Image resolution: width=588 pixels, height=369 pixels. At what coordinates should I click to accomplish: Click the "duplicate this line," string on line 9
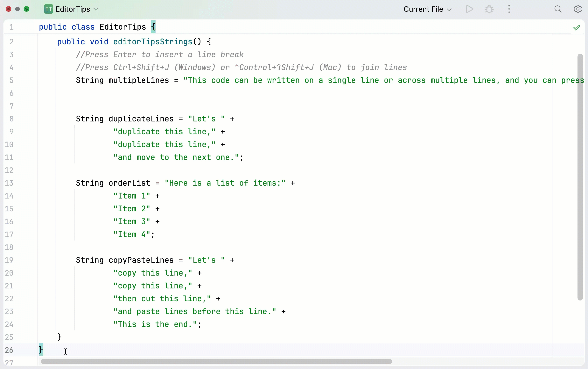[164, 132]
